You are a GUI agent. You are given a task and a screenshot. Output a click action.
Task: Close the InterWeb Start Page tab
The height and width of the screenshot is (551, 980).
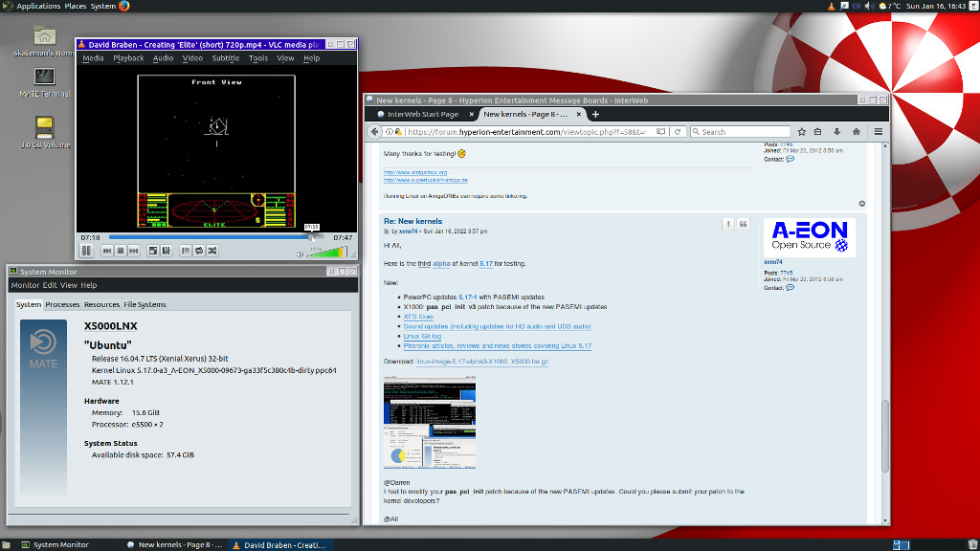tap(471, 115)
